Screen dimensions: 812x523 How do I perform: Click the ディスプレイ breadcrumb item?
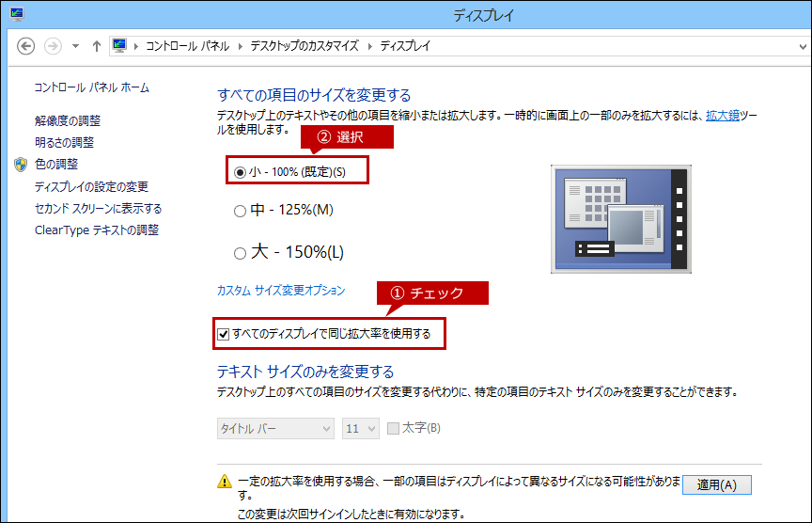tap(405, 46)
